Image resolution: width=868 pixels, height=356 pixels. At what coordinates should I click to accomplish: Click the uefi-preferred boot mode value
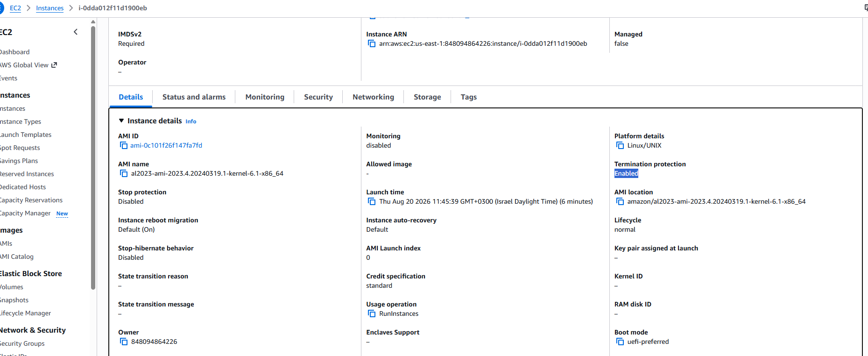(x=648, y=342)
